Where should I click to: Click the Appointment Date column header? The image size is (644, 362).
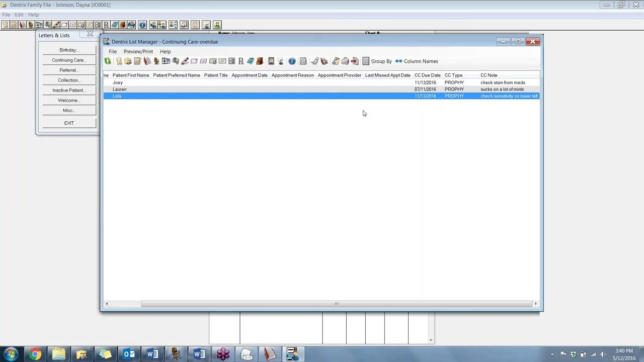(250, 75)
